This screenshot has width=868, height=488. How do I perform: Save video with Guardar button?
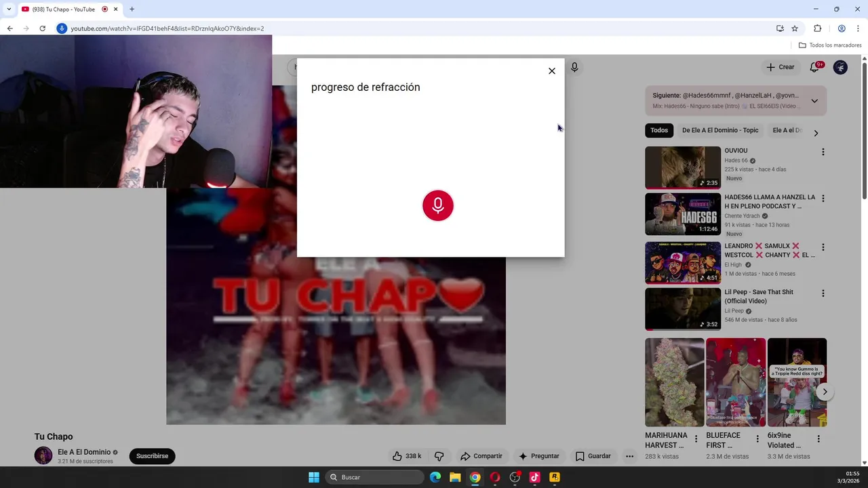pyautogui.click(x=593, y=456)
